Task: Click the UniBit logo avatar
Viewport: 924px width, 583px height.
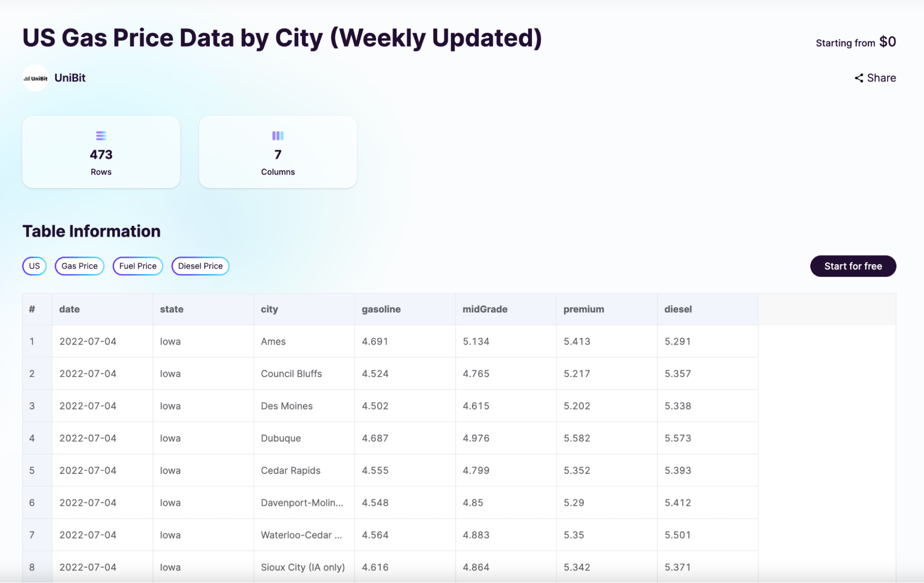Action: (36, 78)
